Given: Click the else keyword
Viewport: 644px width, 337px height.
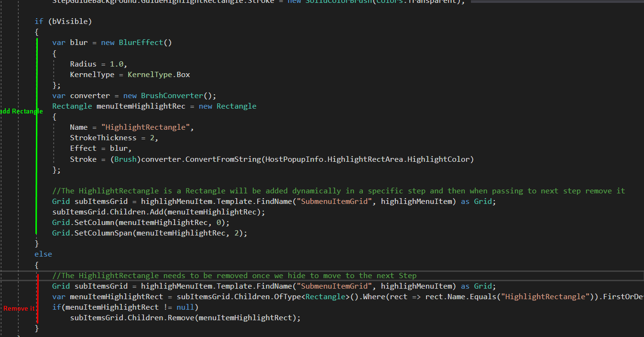Looking at the screenshot, I should [x=43, y=254].
